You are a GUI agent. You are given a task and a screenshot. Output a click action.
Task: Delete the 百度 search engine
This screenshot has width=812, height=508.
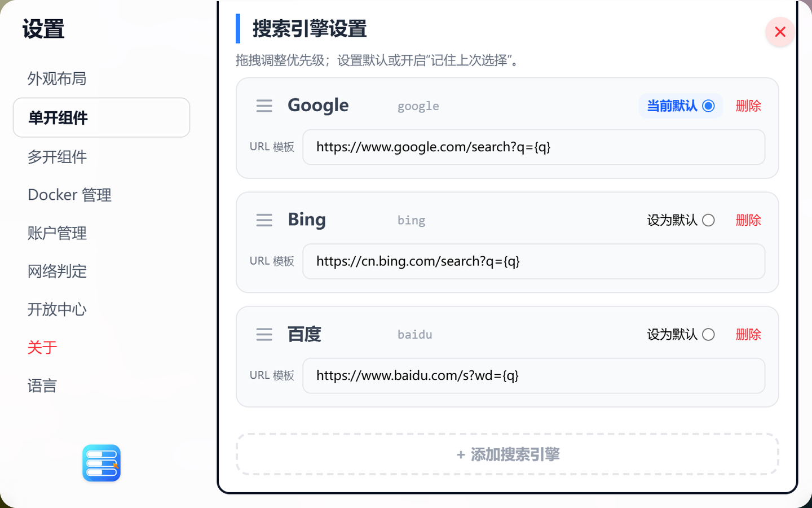coord(748,335)
